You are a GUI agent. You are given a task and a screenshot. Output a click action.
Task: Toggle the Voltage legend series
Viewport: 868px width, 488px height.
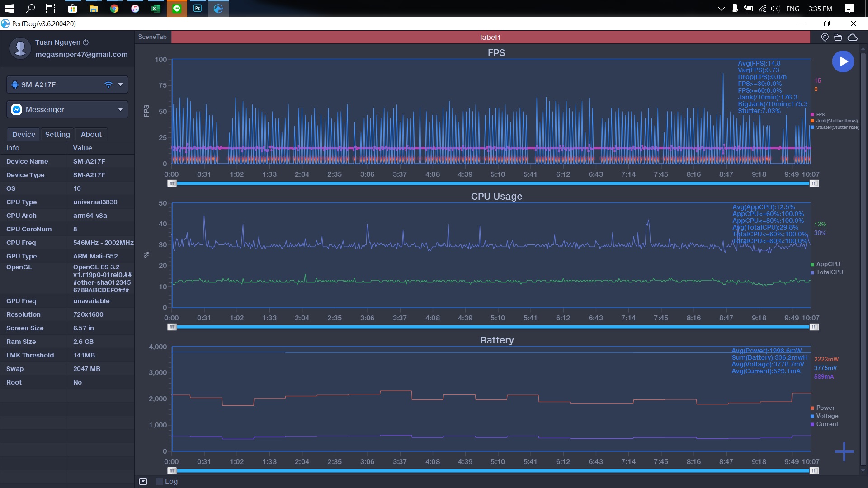(x=827, y=416)
